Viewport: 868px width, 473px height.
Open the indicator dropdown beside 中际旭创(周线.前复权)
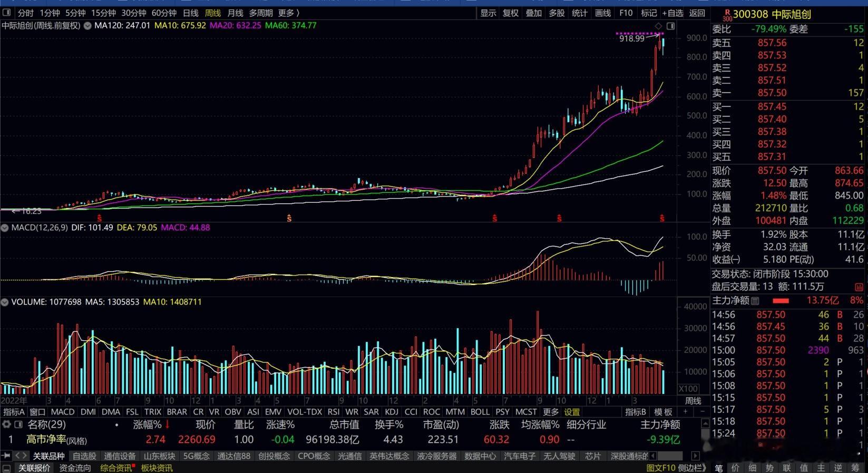tap(87, 25)
